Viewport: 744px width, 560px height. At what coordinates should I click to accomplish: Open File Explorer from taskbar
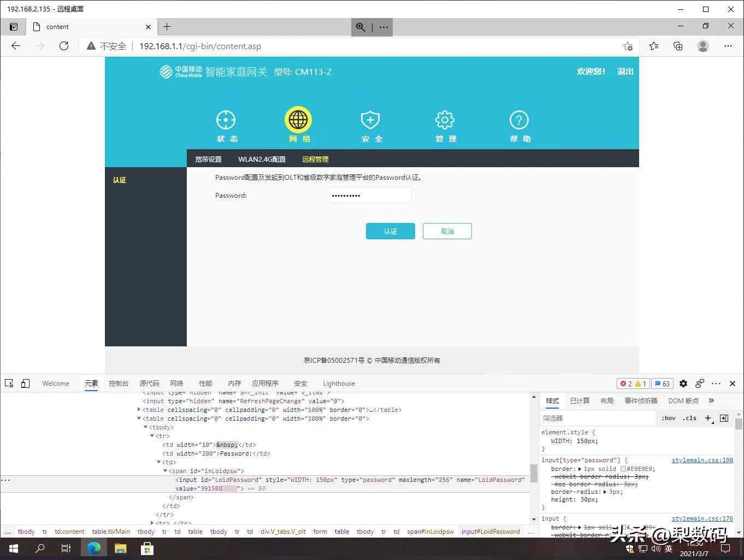pyautogui.click(x=120, y=549)
